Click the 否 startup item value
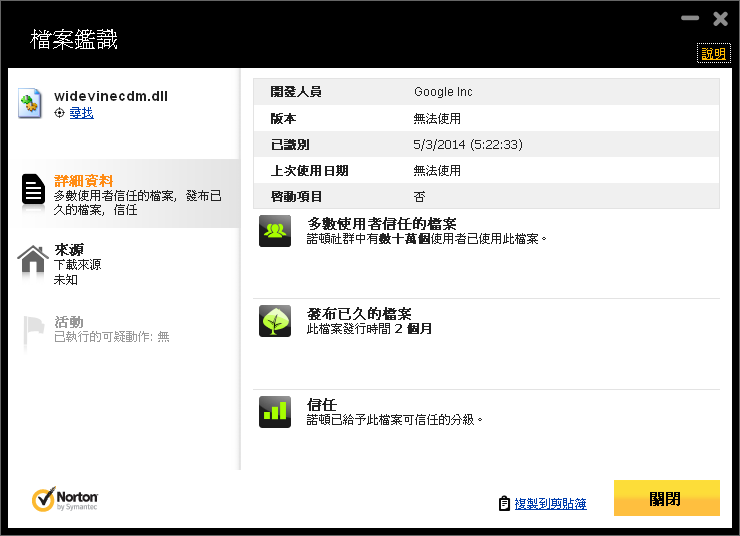740x536 pixels. (x=419, y=196)
